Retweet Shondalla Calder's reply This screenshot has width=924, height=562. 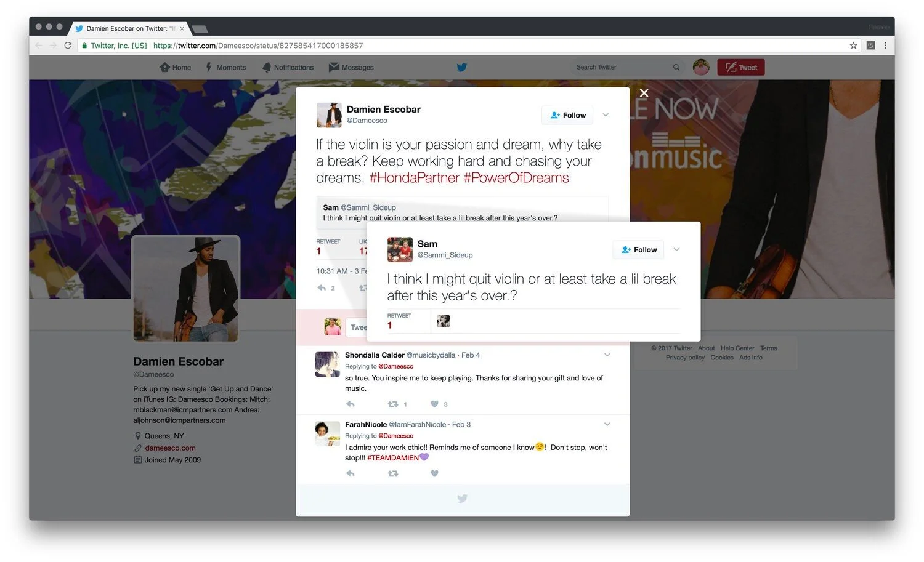[x=392, y=404]
